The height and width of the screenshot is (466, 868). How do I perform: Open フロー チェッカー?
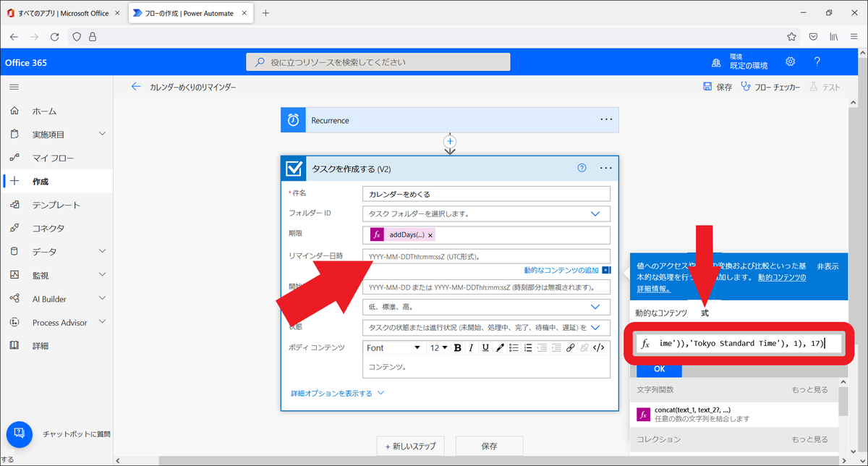tap(770, 87)
